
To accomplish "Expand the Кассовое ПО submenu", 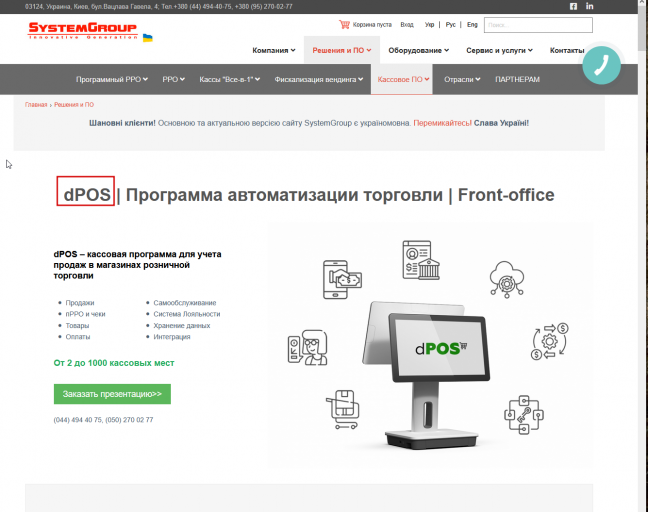I will (403, 79).
